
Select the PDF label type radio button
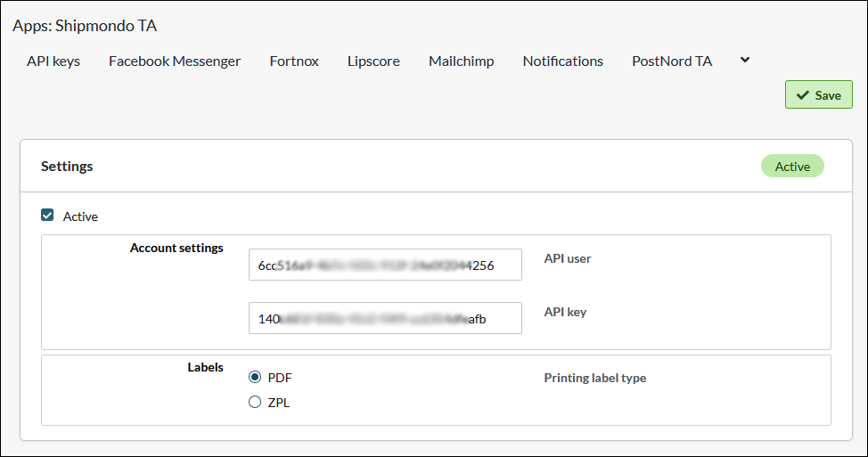pos(255,378)
